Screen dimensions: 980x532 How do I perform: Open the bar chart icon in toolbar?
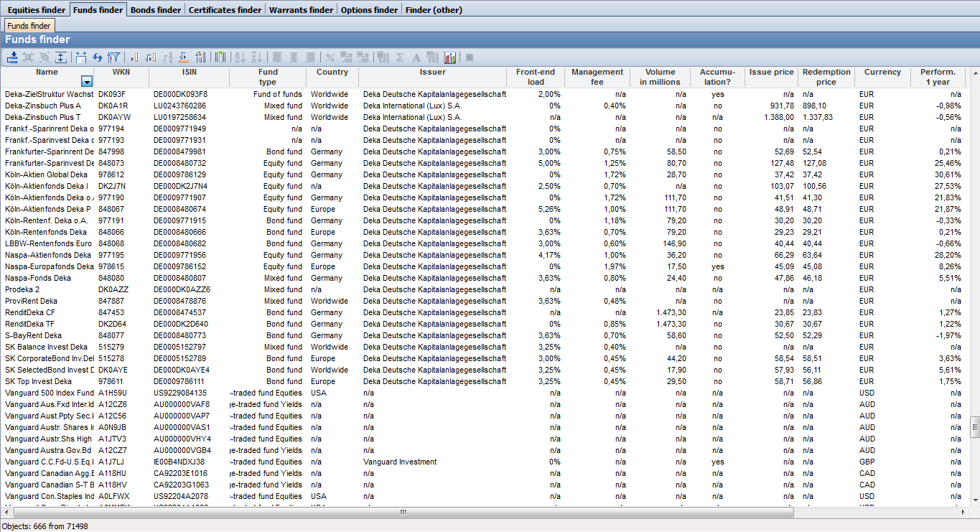pyautogui.click(x=450, y=57)
